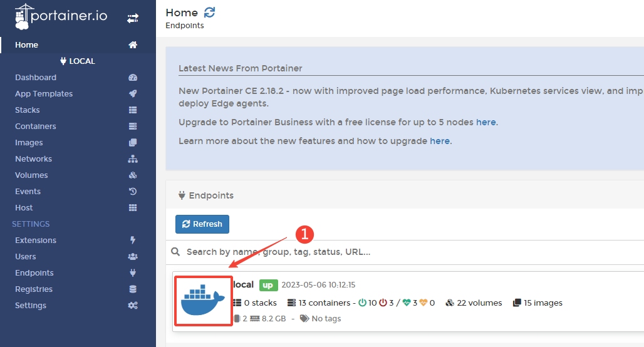Click the running containers power icon

[362, 303]
